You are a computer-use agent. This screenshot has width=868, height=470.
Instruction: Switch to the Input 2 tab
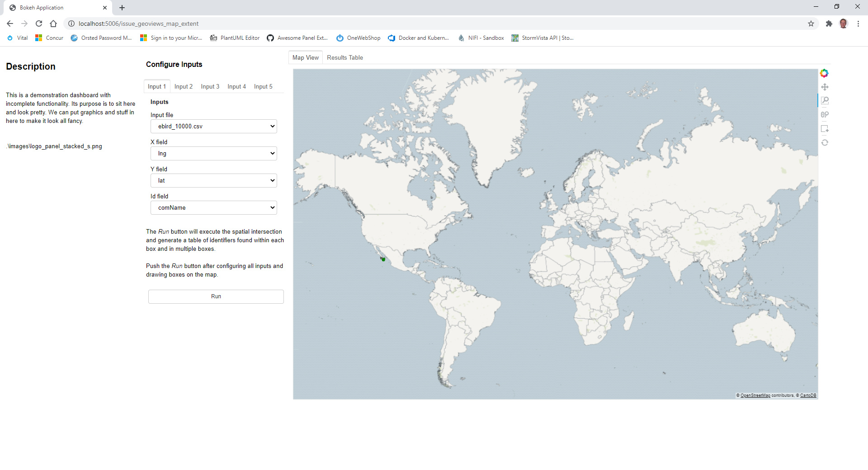(x=184, y=86)
